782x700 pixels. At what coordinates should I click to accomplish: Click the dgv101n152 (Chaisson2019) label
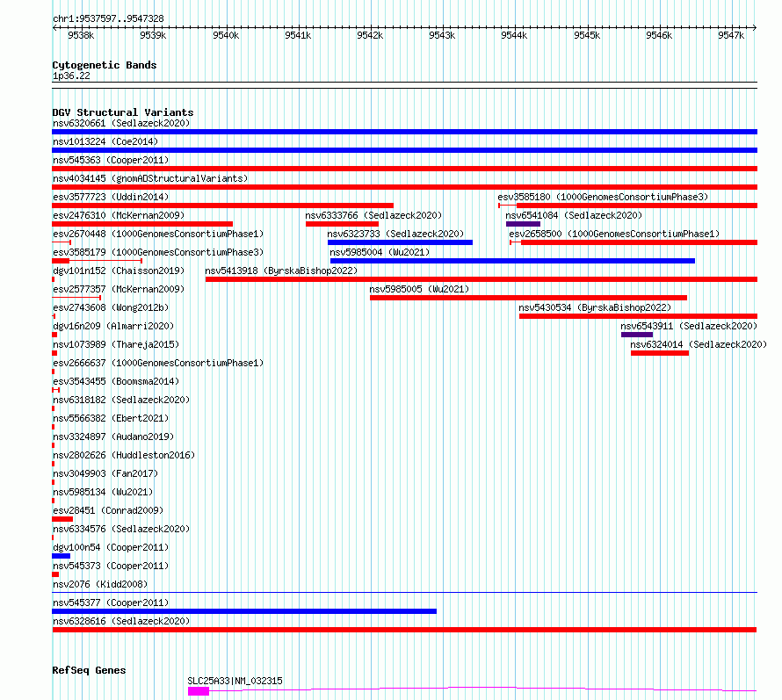click(x=119, y=271)
